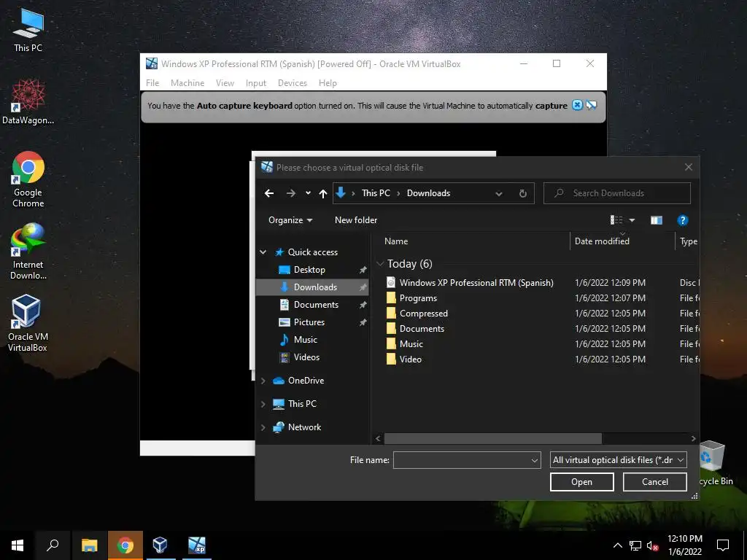Change the view layout icon
Screen dimensions: 747x560
tap(616, 220)
